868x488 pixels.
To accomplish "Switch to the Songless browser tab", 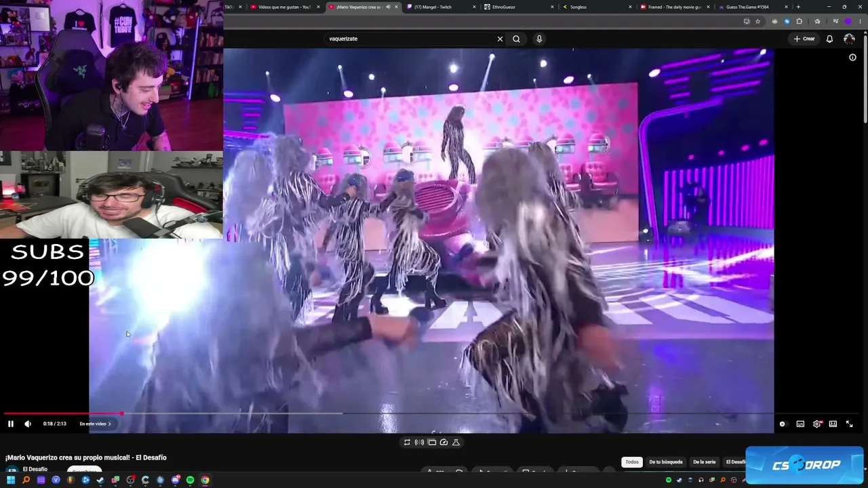I will (595, 7).
